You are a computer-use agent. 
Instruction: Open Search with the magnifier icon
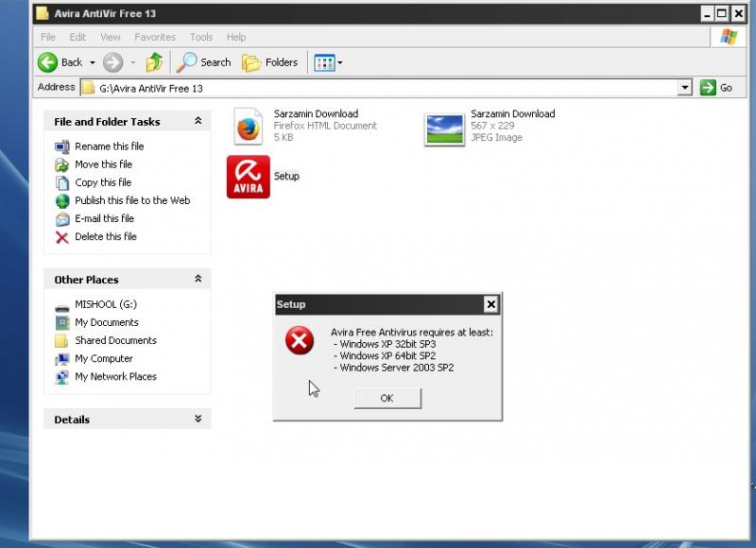186,62
